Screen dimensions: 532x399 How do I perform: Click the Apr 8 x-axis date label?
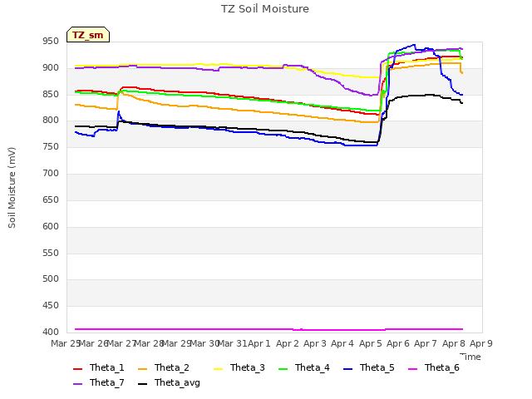454,343
